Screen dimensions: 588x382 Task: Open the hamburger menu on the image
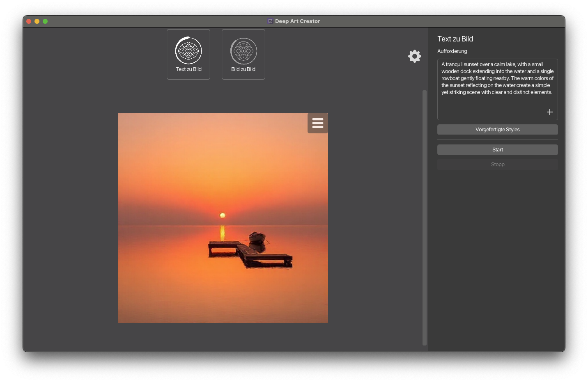tap(317, 123)
